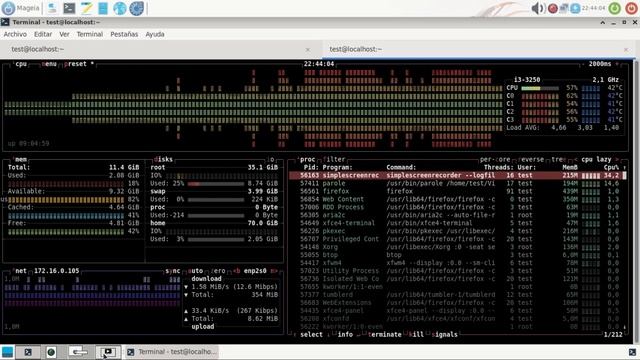This screenshot has height=360, width=640.
Task: Switch to the second test@localhost tab
Action: pos(478,49)
